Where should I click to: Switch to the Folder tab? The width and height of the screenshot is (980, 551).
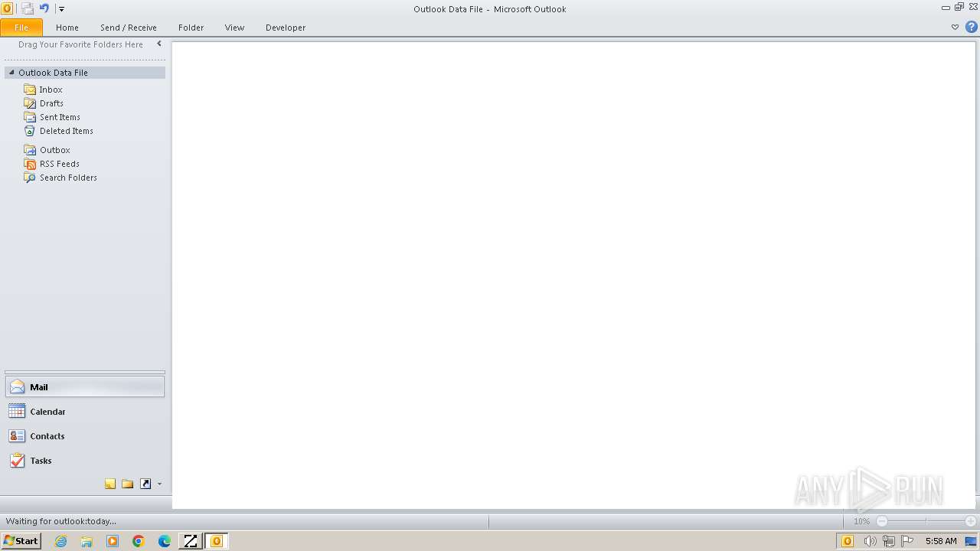pyautogui.click(x=191, y=28)
